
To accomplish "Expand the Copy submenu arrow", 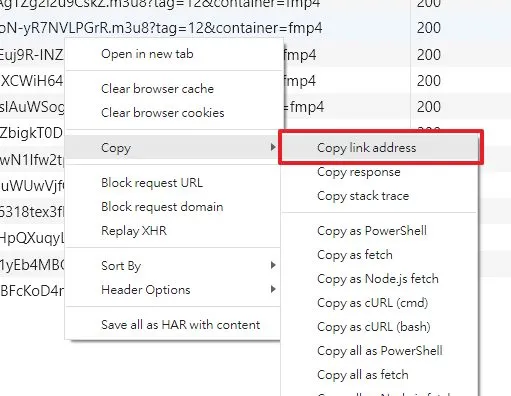I will 273,147.
